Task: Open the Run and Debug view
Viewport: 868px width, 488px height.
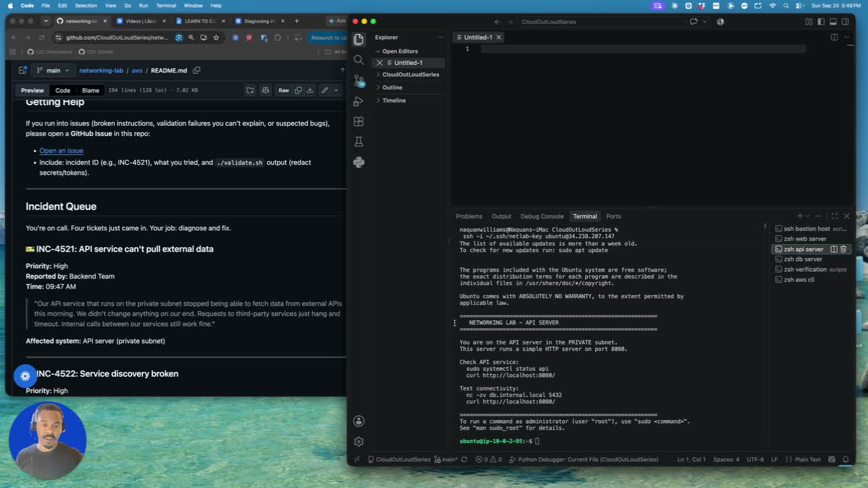Action: [x=359, y=101]
